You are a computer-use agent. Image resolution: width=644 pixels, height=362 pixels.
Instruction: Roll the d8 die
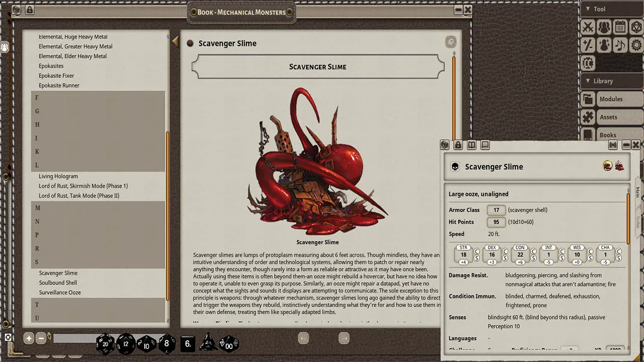point(167,344)
